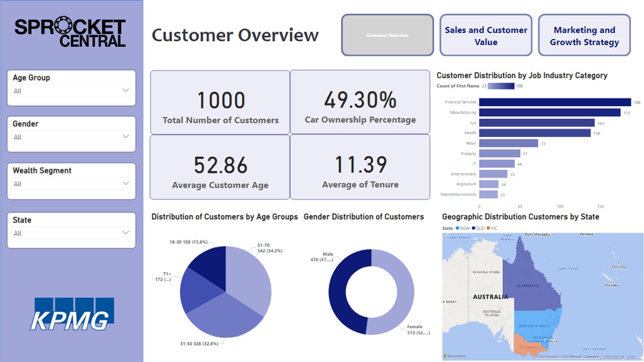The width and height of the screenshot is (644, 362).
Task: Expand the Age Group dropdown
Action: point(126,90)
